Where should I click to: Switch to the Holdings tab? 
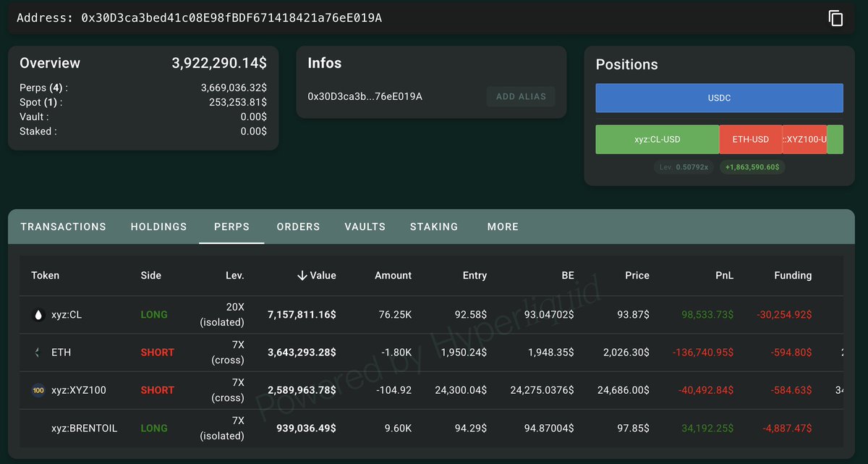tap(158, 227)
